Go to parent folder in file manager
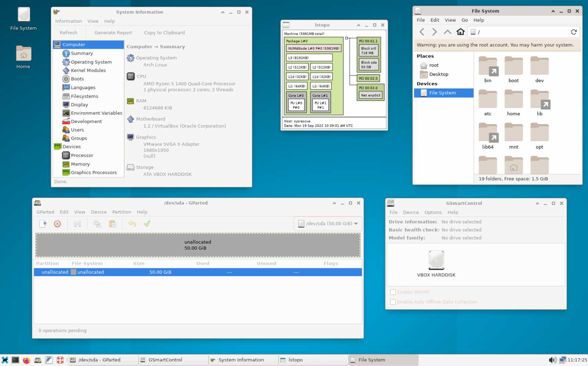 pyautogui.click(x=447, y=32)
